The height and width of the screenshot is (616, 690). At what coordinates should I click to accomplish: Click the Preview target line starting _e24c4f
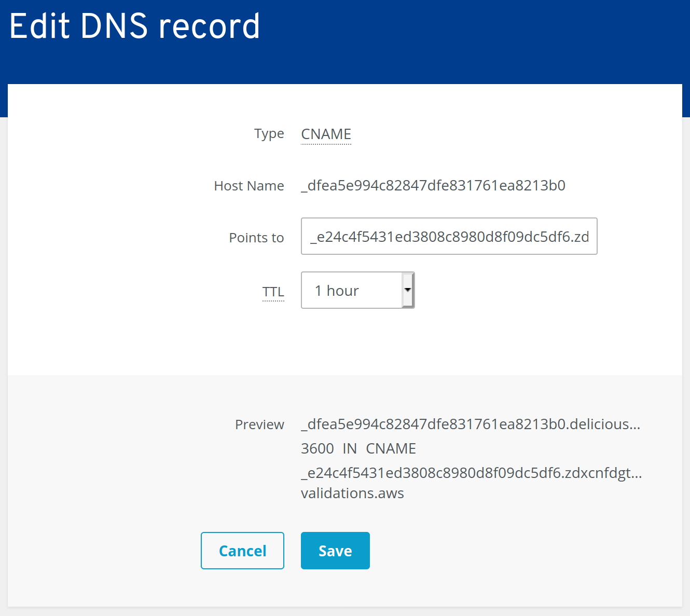472,473
